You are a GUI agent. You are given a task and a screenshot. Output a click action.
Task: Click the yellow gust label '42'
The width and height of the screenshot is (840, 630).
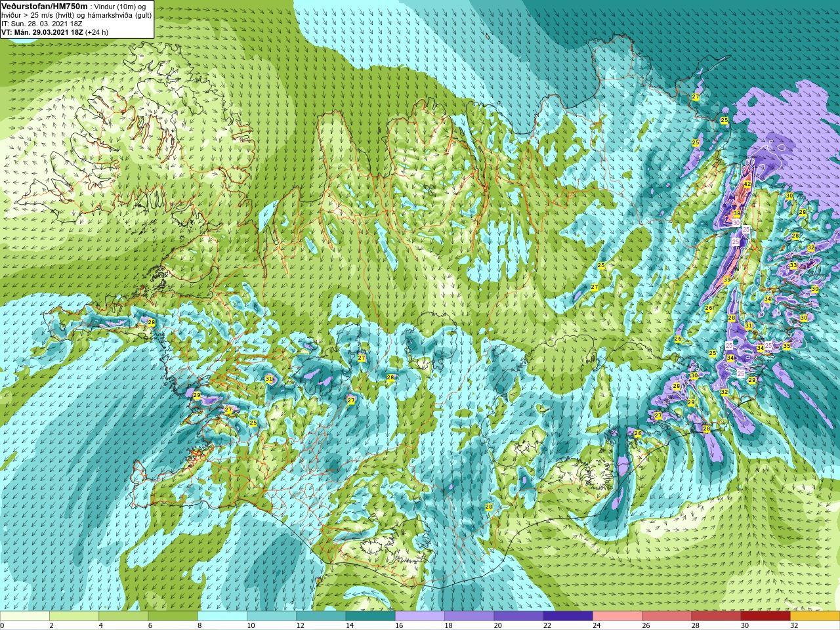coord(747,184)
